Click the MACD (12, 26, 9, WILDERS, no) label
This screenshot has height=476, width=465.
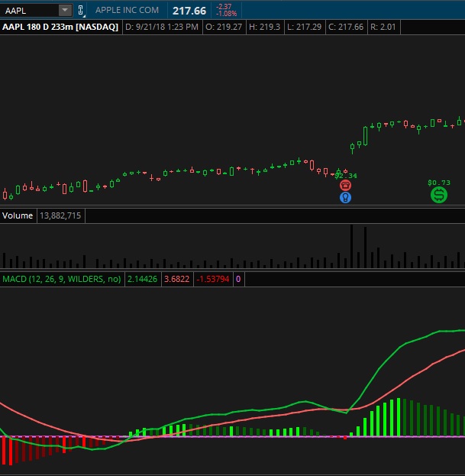62,279
